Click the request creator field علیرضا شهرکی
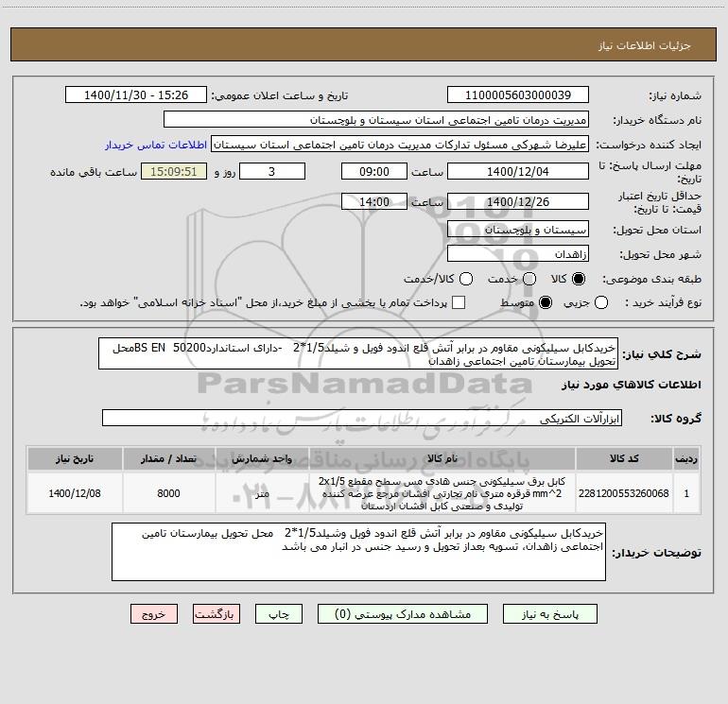The height and width of the screenshot is (704, 728). point(400,144)
